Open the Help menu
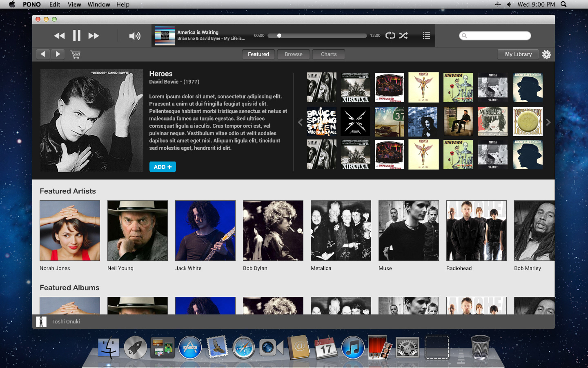 (x=123, y=4)
